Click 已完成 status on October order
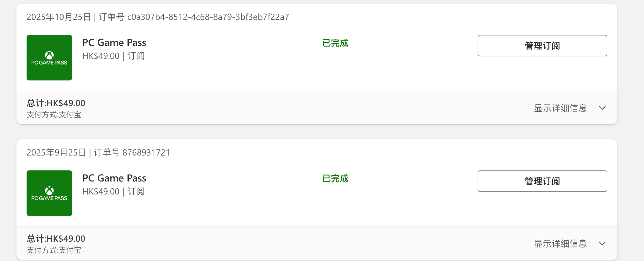 tap(335, 43)
